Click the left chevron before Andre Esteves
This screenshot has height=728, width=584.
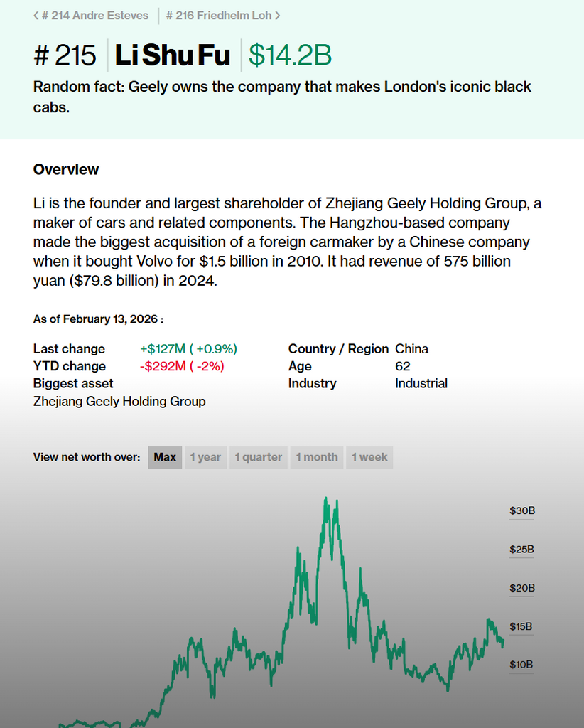36,15
